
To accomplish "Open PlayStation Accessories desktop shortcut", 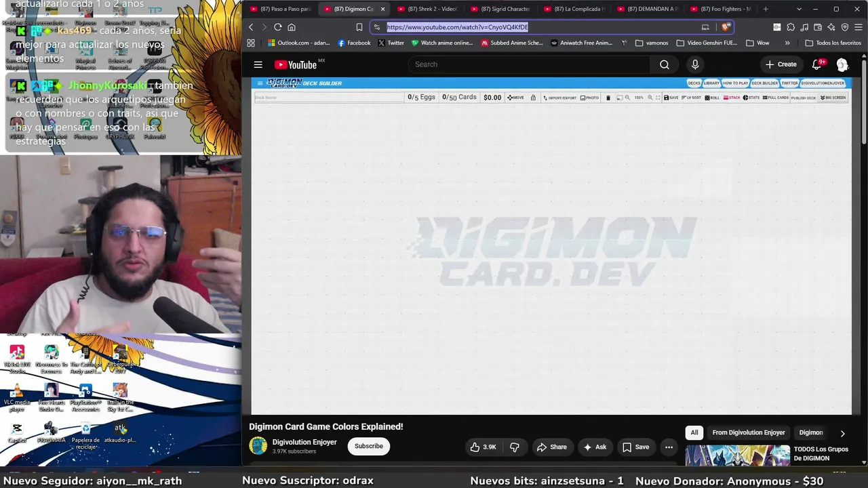I will [85, 399].
